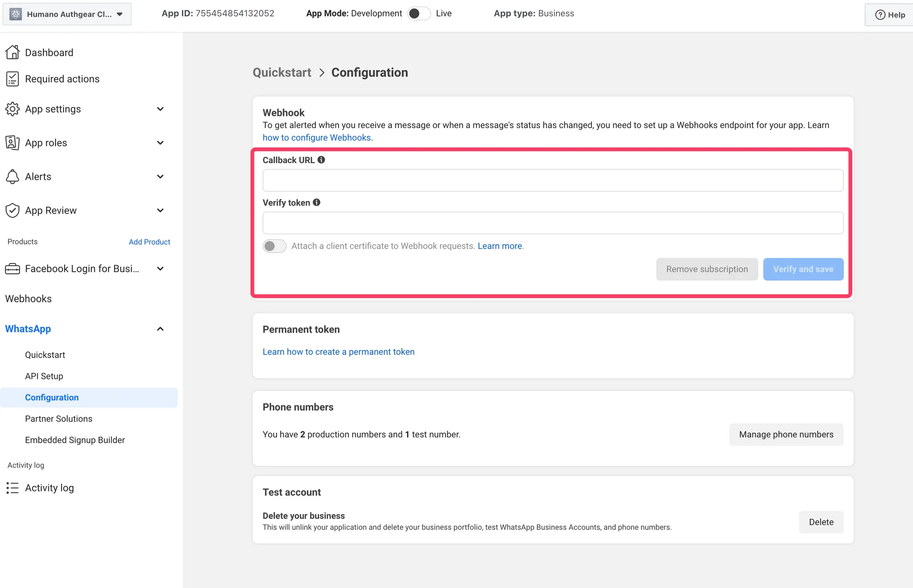The height and width of the screenshot is (588, 913).
Task: Open the API Setup menu item
Action: (44, 376)
